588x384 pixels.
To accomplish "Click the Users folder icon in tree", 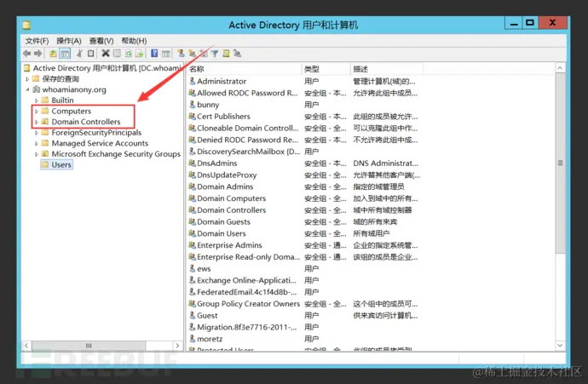I will [x=45, y=164].
